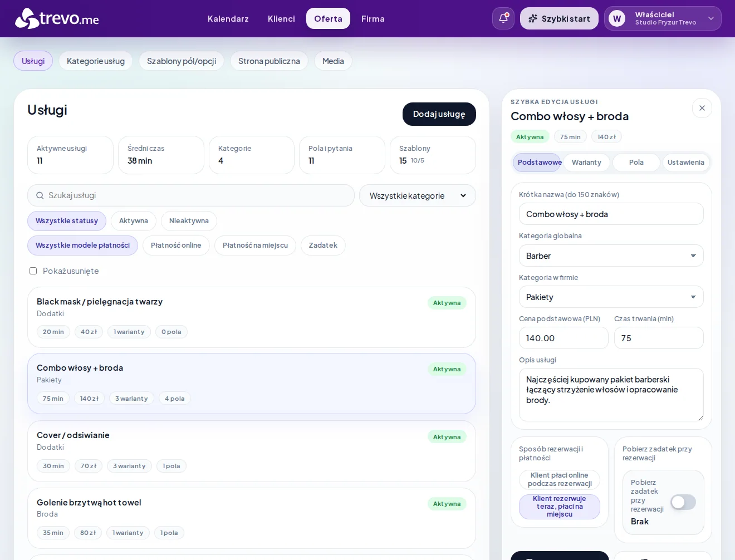This screenshot has height=560, width=735.
Task: Click the owner avatar W
Action: [617, 18]
